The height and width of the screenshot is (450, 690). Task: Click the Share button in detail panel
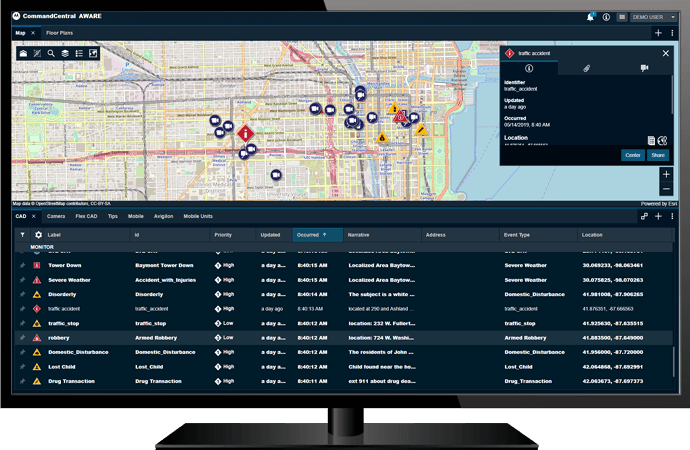(658, 155)
